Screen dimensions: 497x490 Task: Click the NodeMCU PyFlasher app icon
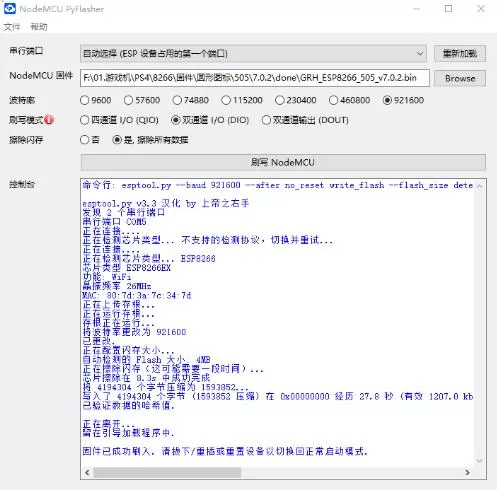pyautogui.click(x=9, y=9)
